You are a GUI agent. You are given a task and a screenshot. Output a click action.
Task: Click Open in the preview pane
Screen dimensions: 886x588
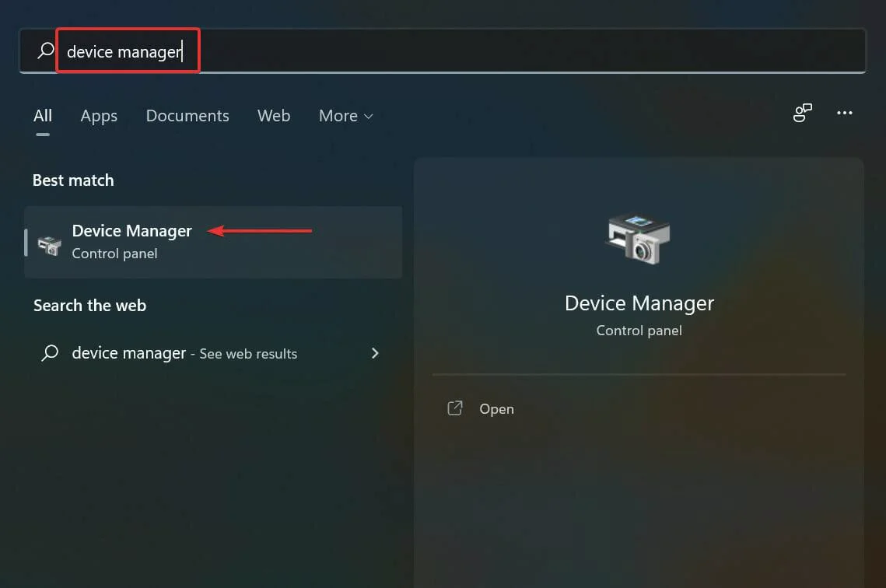click(497, 409)
